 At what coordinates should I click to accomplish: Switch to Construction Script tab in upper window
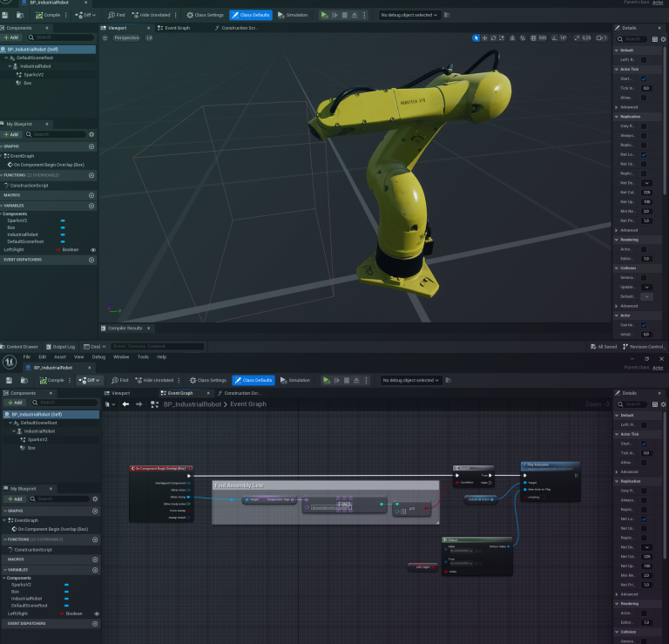[x=236, y=28]
